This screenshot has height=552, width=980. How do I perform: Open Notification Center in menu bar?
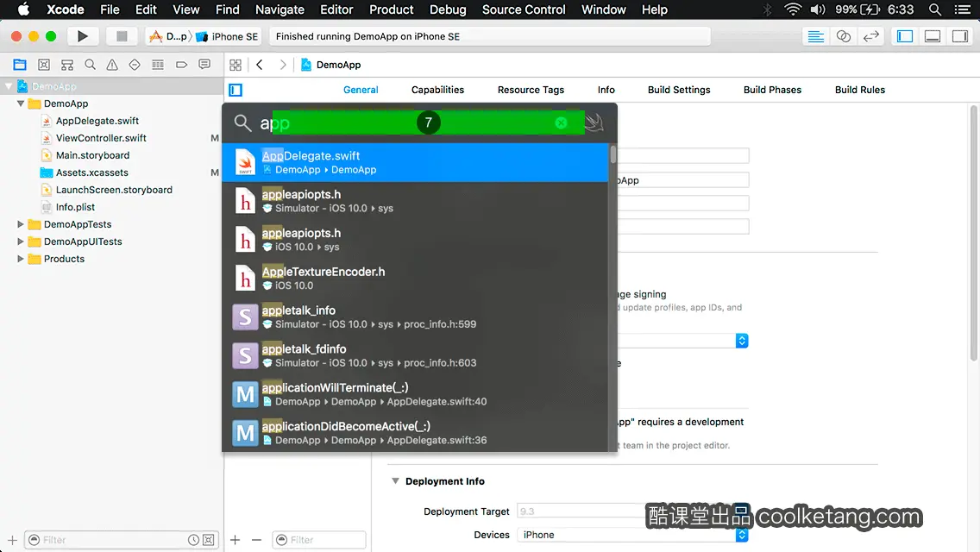click(x=963, y=9)
